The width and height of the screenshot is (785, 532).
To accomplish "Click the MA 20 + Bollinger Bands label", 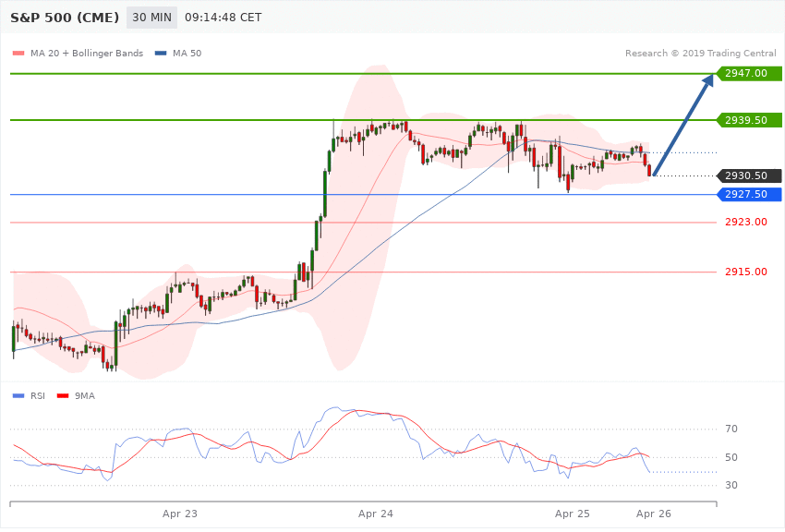I will pyautogui.click(x=87, y=53).
